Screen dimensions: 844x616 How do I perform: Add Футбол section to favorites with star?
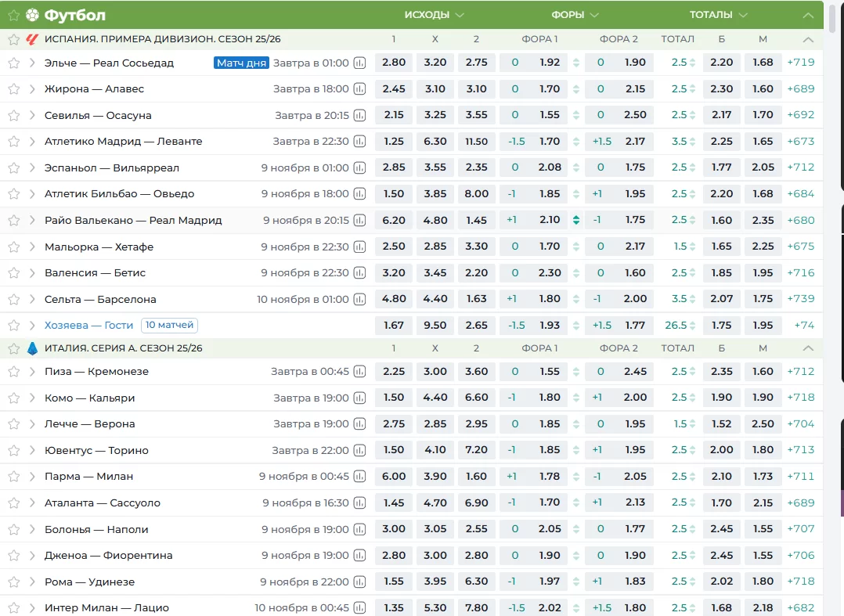click(13, 15)
